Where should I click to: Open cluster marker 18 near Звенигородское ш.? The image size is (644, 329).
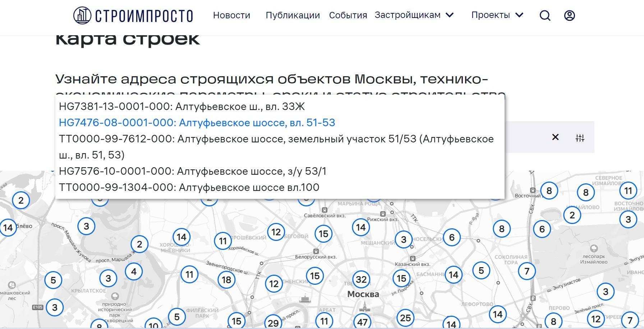click(226, 279)
